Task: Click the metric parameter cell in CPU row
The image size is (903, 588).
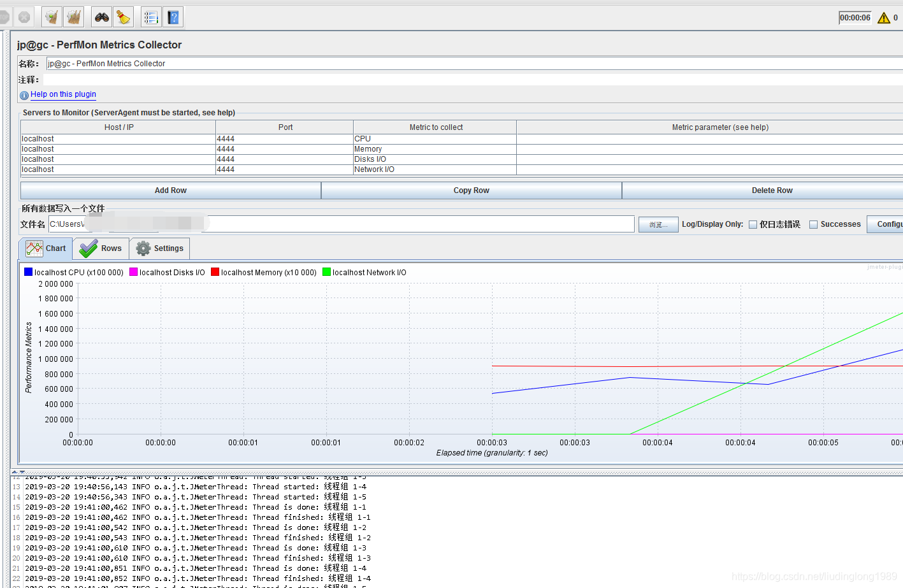Action: point(710,139)
